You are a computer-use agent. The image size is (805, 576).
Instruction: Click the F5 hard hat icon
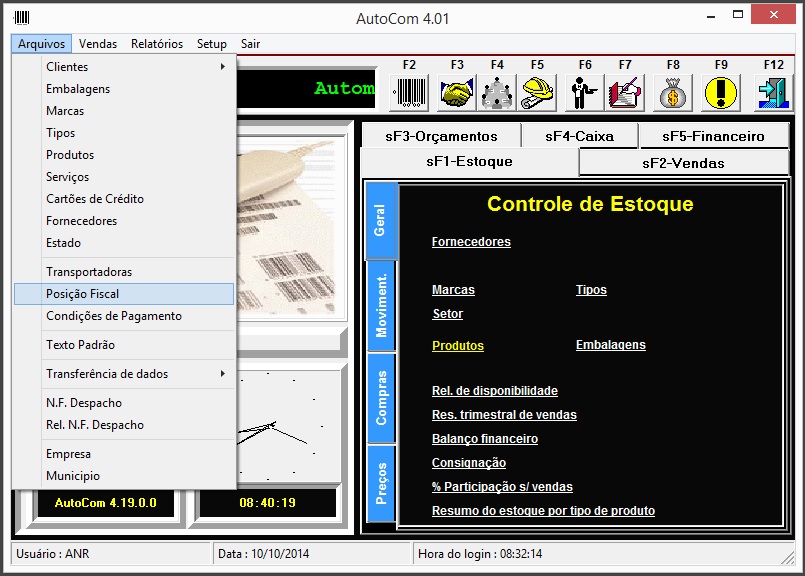pyautogui.click(x=537, y=93)
